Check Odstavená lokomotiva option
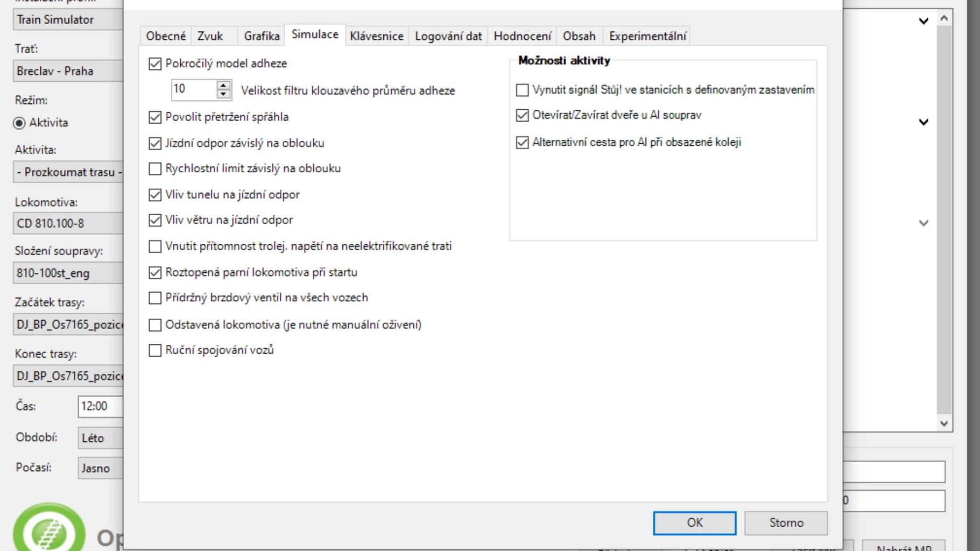 click(x=155, y=324)
